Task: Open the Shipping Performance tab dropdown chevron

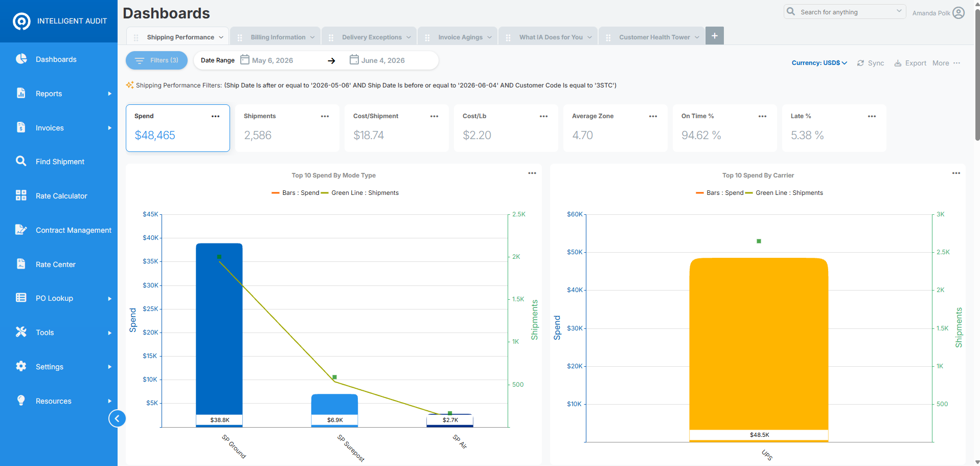Action: pos(221,37)
